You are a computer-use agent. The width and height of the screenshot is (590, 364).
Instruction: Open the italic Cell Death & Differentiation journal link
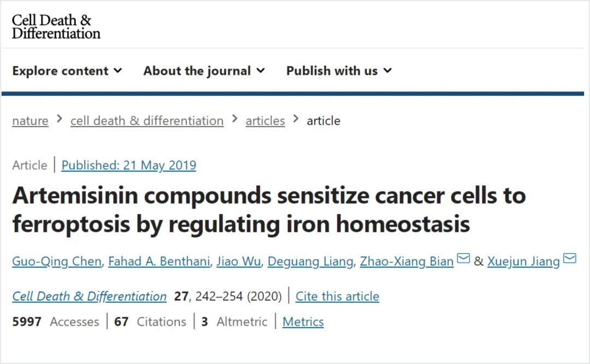89,296
